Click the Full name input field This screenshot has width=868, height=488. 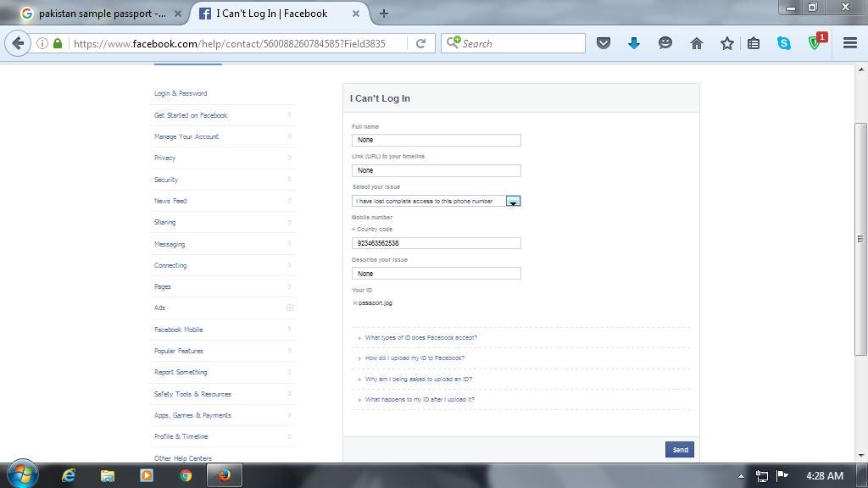436,140
